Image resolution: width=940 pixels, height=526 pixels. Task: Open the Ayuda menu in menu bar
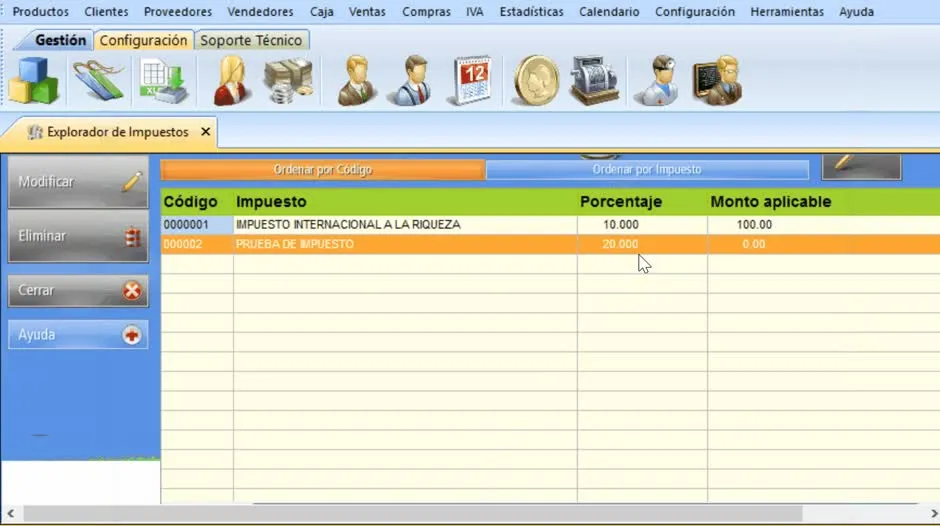[856, 11]
